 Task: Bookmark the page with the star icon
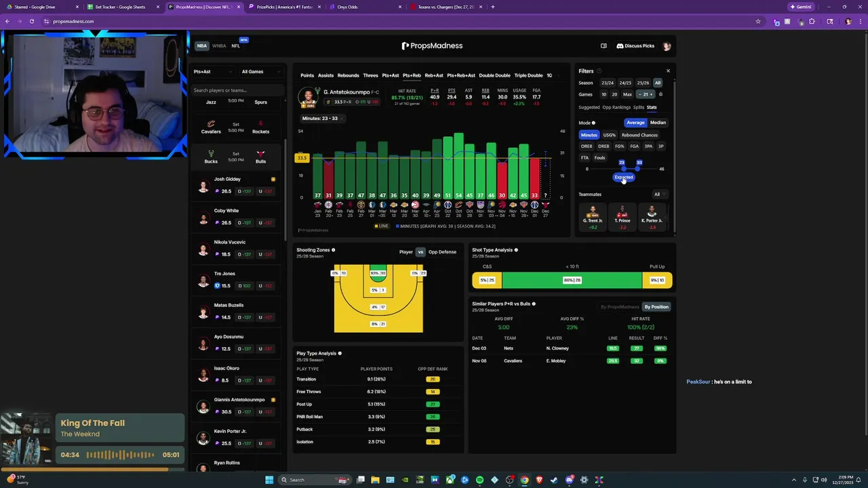(x=758, y=21)
